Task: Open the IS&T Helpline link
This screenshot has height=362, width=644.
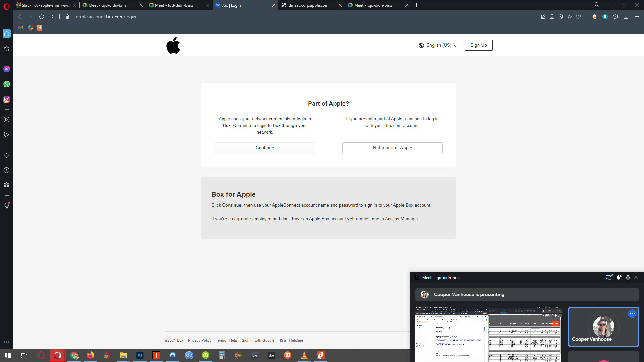Action: tap(291, 340)
